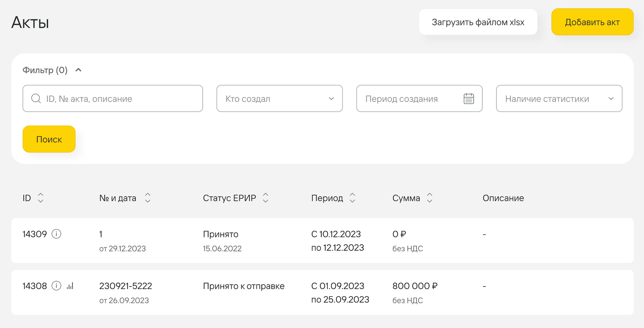The height and width of the screenshot is (328, 644).
Task: Open the act row with status Принято
Action: coord(322,241)
